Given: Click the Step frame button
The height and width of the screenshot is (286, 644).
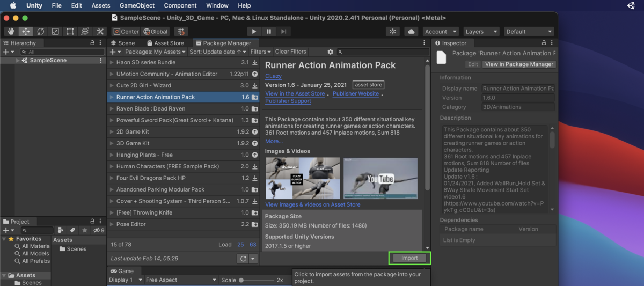Looking at the screenshot, I should [x=284, y=32].
